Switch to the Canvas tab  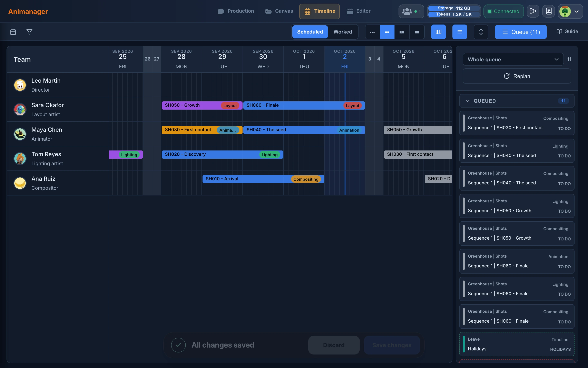279,11
